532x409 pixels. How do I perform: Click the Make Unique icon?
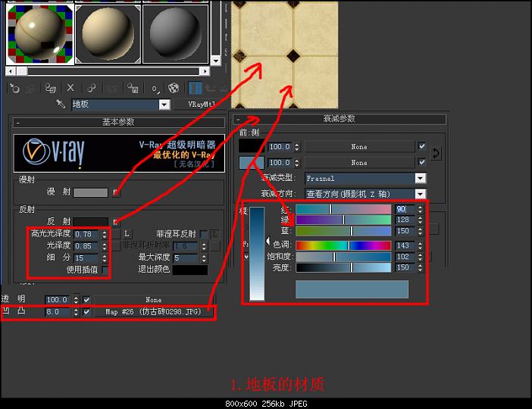pyautogui.click(x=112, y=88)
